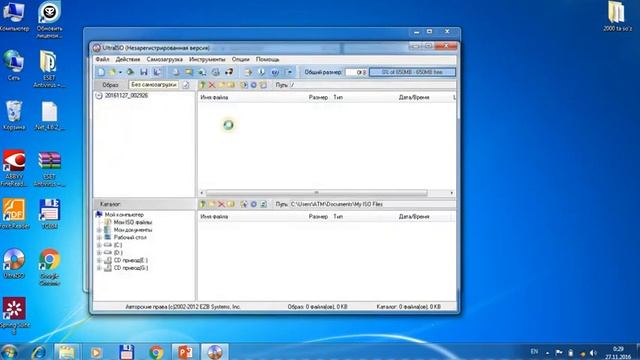The height and width of the screenshot is (360, 640).
Task: Select the 20161127_002926 image root node
Action: click(x=126, y=95)
